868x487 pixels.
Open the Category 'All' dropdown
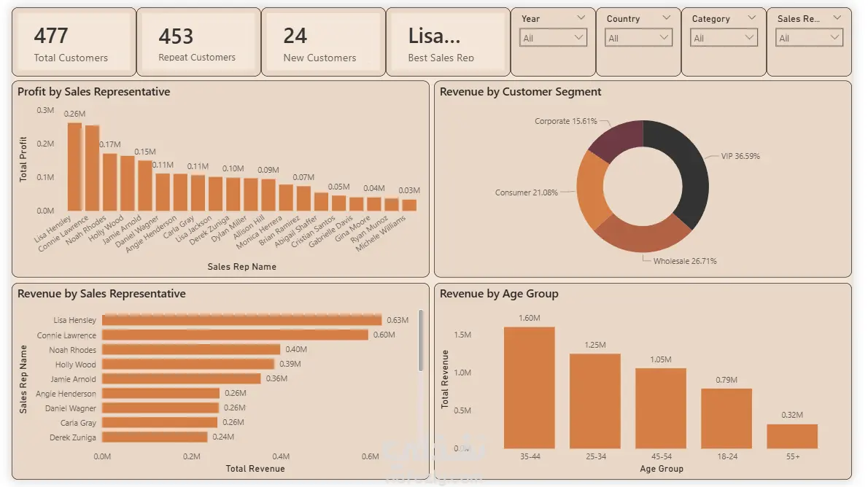pos(724,38)
